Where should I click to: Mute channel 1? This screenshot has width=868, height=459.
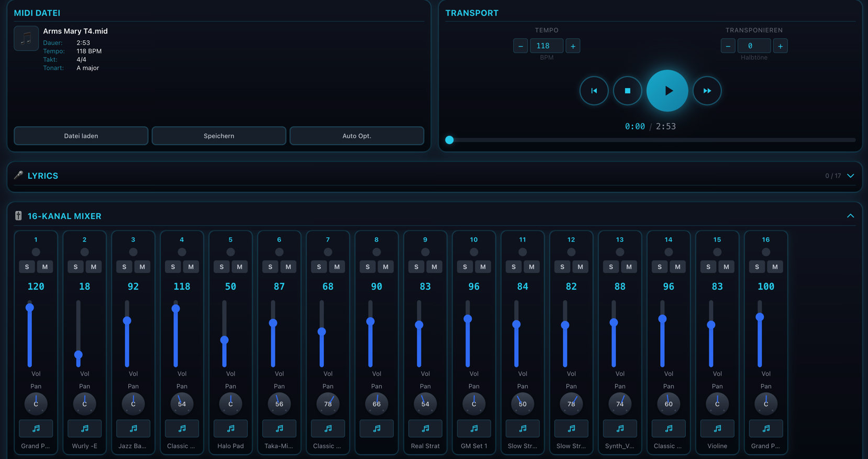pyautogui.click(x=45, y=267)
